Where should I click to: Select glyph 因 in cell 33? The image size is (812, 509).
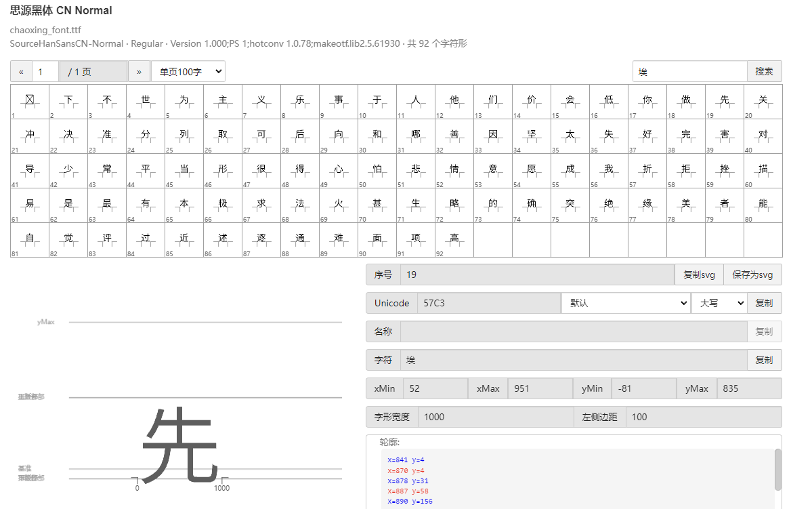point(493,137)
